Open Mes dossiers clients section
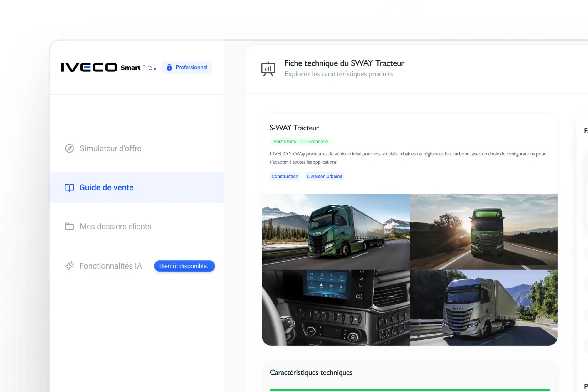The width and height of the screenshot is (588, 392). coord(115,226)
